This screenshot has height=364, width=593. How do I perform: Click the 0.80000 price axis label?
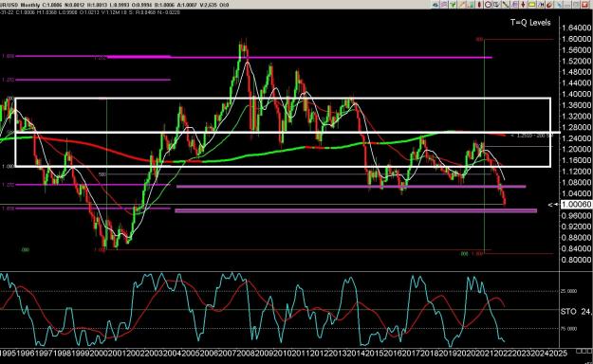[x=577, y=260]
